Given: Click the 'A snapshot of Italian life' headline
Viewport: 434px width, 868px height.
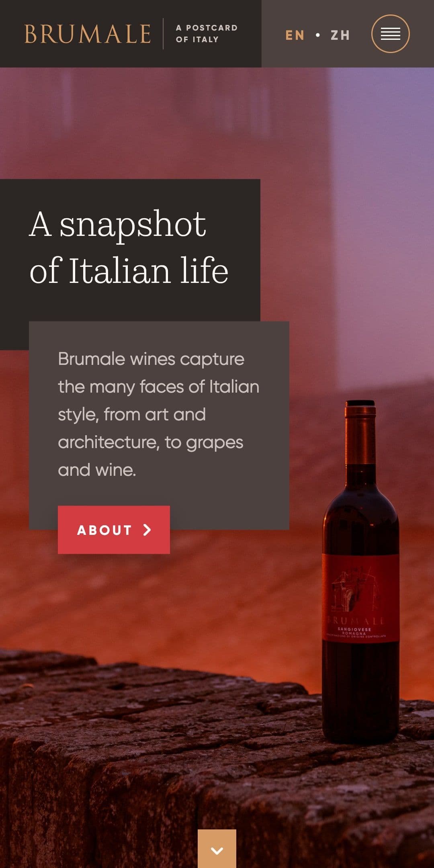Looking at the screenshot, I should [x=129, y=247].
